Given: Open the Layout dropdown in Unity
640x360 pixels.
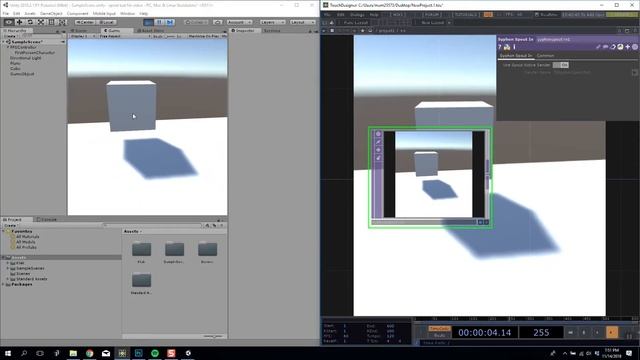Looking at the screenshot, I should pyautogui.click(x=302, y=22).
